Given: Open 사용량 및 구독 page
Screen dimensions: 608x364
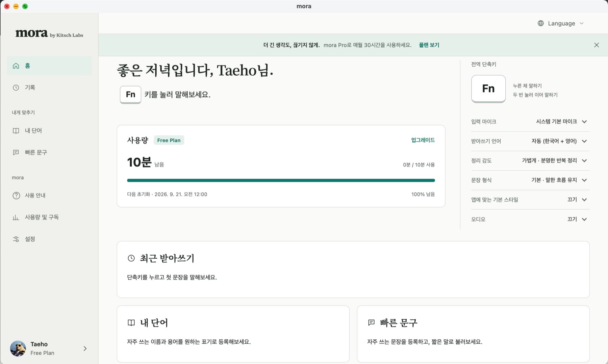Looking at the screenshot, I should (49, 217).
